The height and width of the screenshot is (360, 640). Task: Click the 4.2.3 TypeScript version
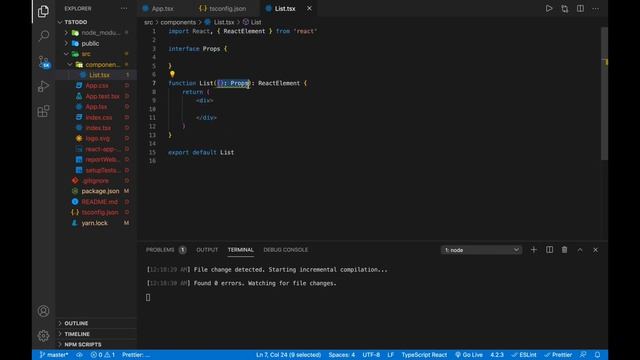[497, 355]
